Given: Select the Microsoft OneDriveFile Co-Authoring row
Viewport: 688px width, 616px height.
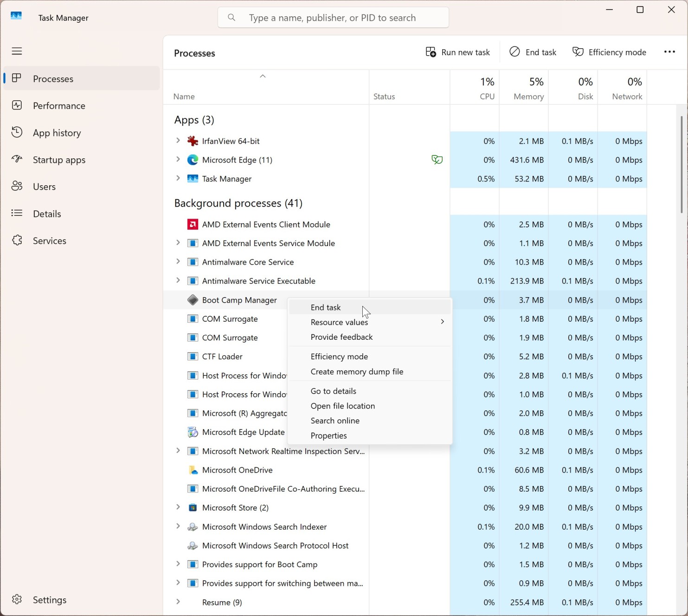Looking at the screenshot, I should (x=405, y=489).
